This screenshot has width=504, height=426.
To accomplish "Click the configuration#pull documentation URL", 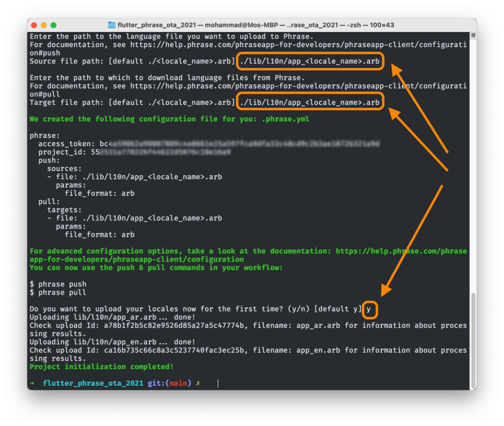I will click(248, 91).
